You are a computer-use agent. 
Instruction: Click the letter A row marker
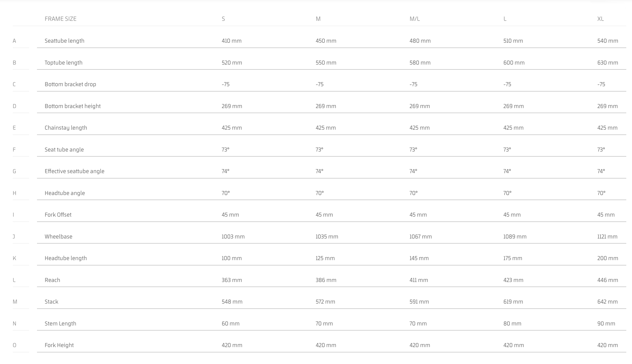click(x=14, y=41)
